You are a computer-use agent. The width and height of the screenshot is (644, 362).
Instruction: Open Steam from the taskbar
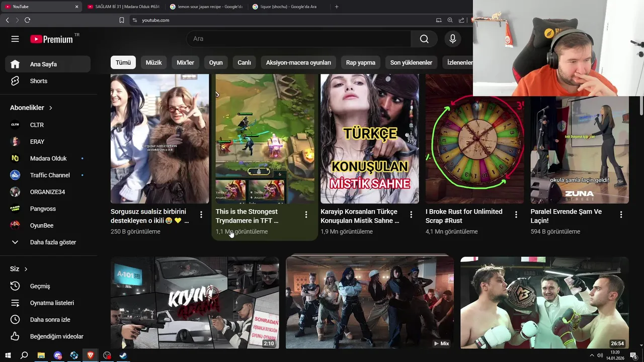coord(123,355)
